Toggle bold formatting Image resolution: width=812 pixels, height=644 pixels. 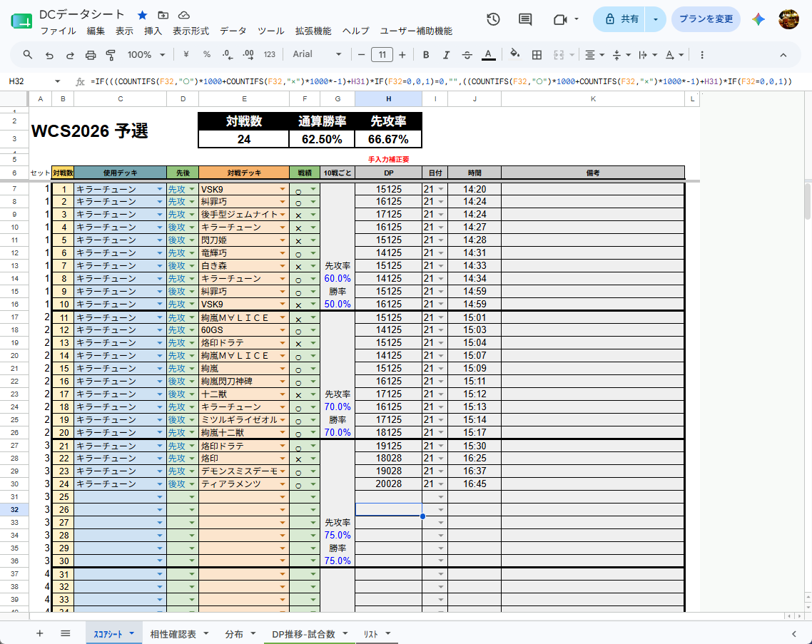(x=426, y=55)
